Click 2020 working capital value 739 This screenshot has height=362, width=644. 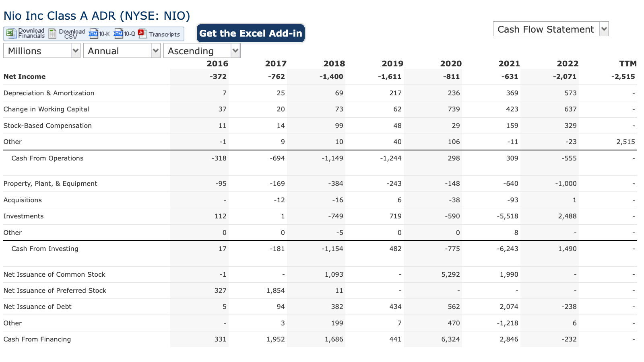tap(454, 109)
